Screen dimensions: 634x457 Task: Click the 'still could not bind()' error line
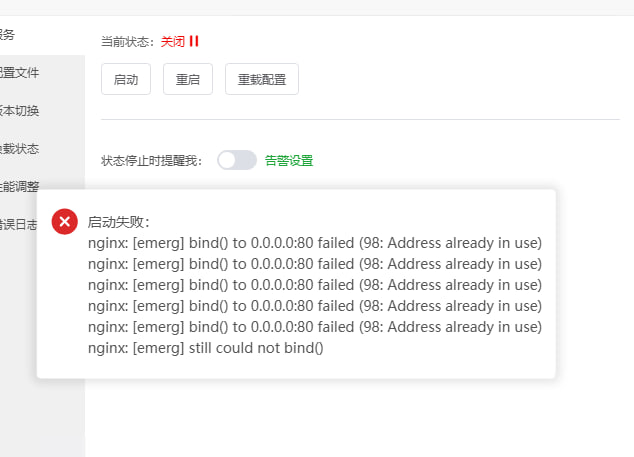pos(205,348)
